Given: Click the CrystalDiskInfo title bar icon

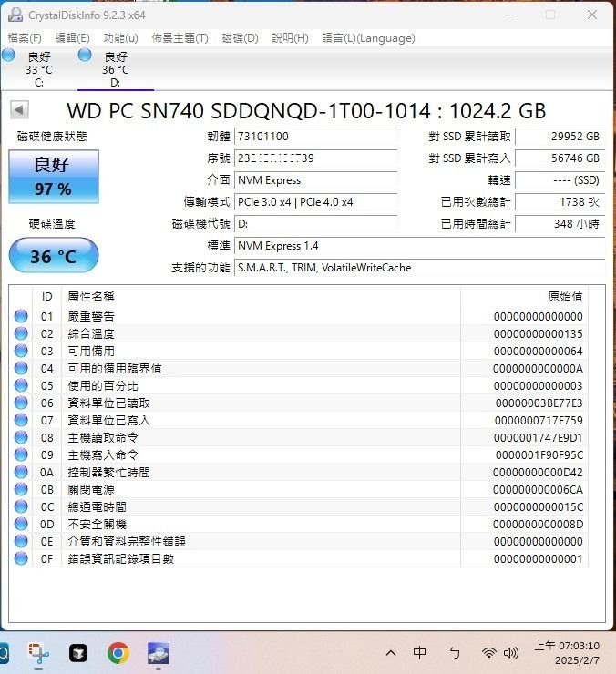Looking at the screenshot, I should 15,15.
